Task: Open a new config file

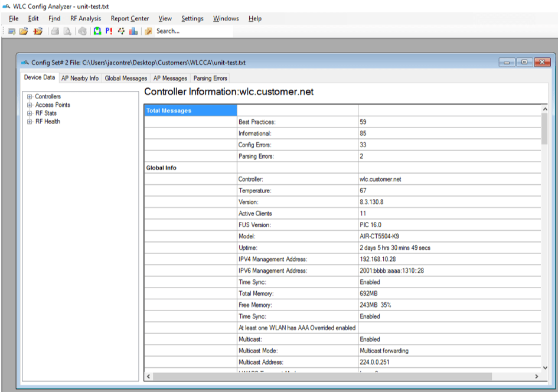Action: [x=12, y=31]
